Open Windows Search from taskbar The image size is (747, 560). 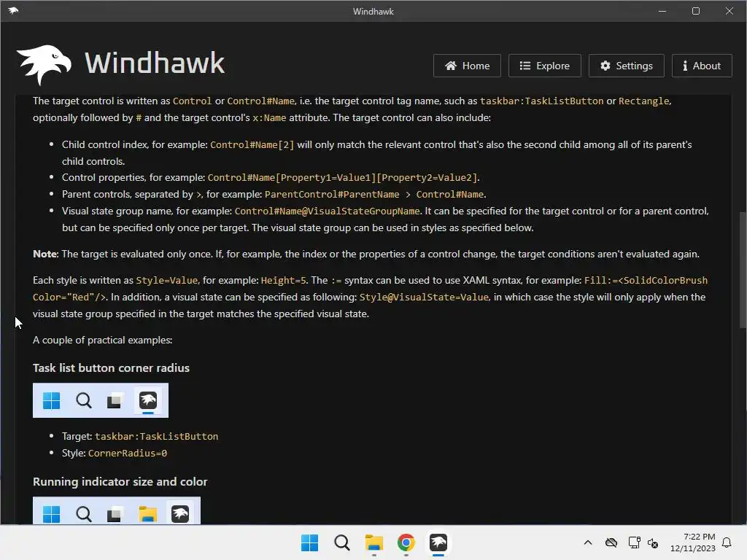click(341, 542)
